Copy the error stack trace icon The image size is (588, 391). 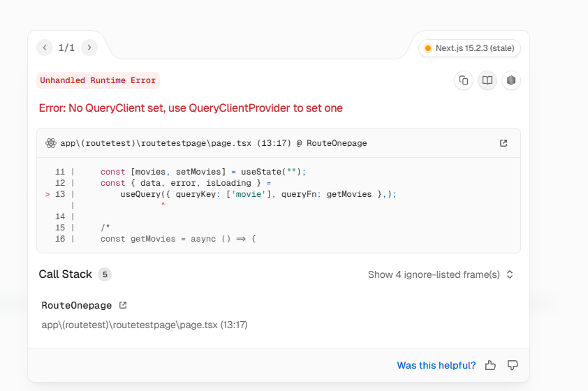tap(464, 80)
